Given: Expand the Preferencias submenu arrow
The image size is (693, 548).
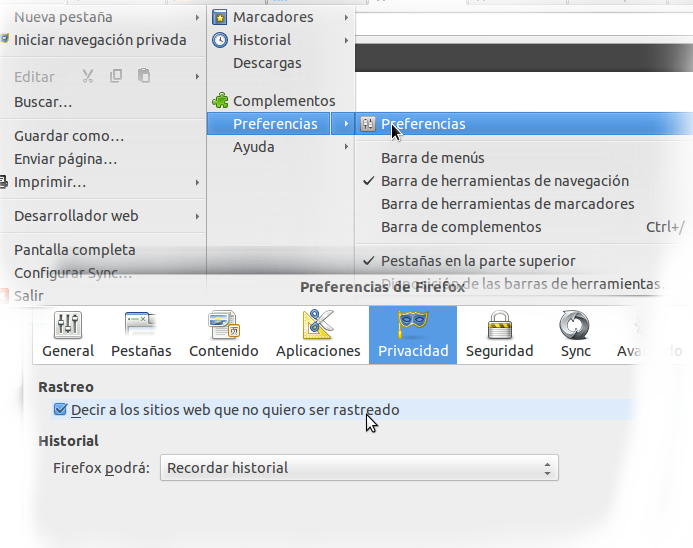Looking at the screenshot, I should (x=346, y=124).
